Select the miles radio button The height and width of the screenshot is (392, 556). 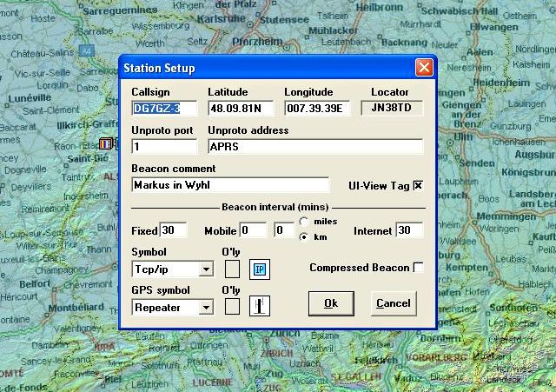click(303, 223)
